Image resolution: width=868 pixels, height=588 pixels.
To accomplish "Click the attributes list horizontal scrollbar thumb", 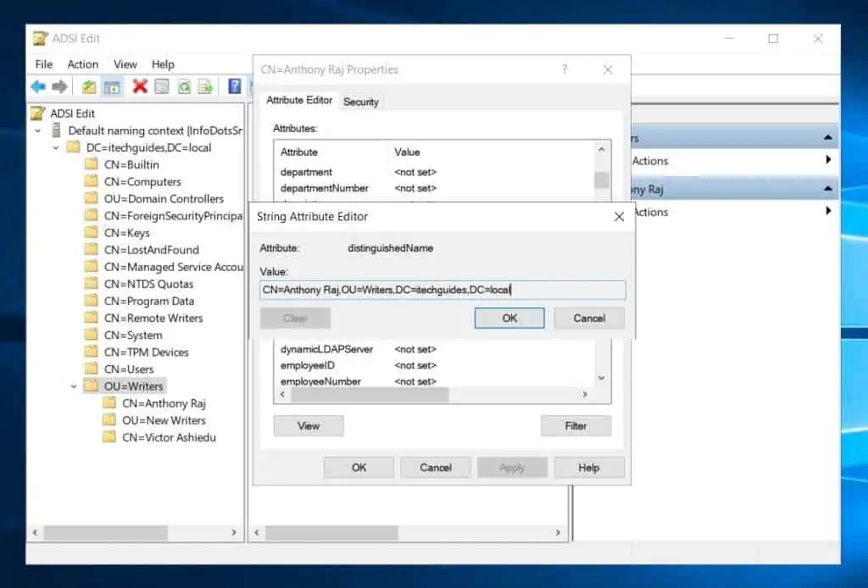I will [x=370, y=394].
